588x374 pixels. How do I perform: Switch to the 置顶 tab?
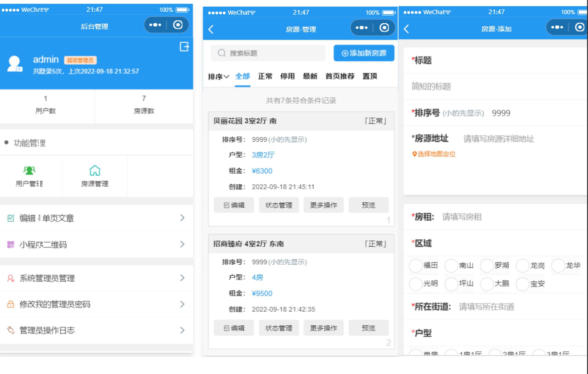(370, 76)
